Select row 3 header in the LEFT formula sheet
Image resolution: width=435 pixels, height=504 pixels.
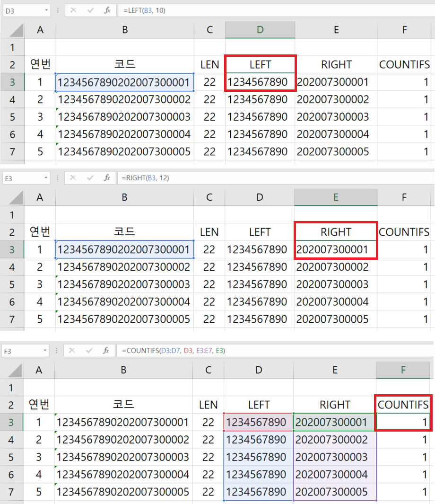(x=12, y=82)
